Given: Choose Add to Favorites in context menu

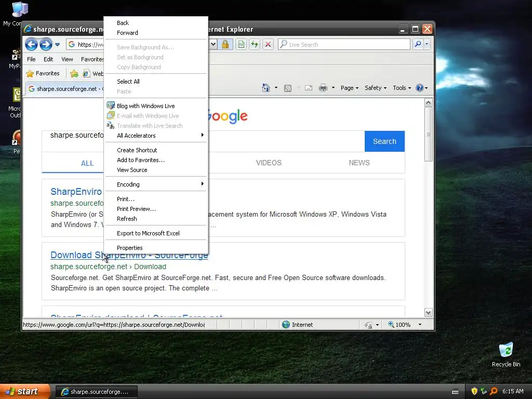Looking at the screenshot, I should click(156, 160).
